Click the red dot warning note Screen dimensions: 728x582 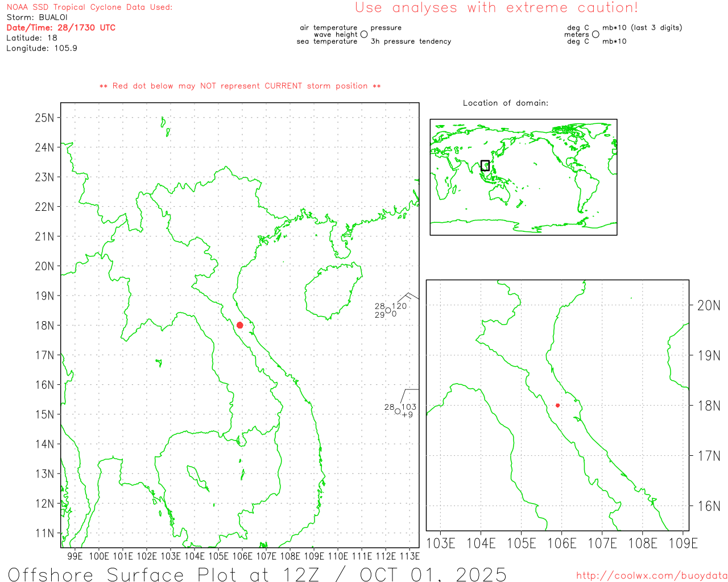[240, 86]
